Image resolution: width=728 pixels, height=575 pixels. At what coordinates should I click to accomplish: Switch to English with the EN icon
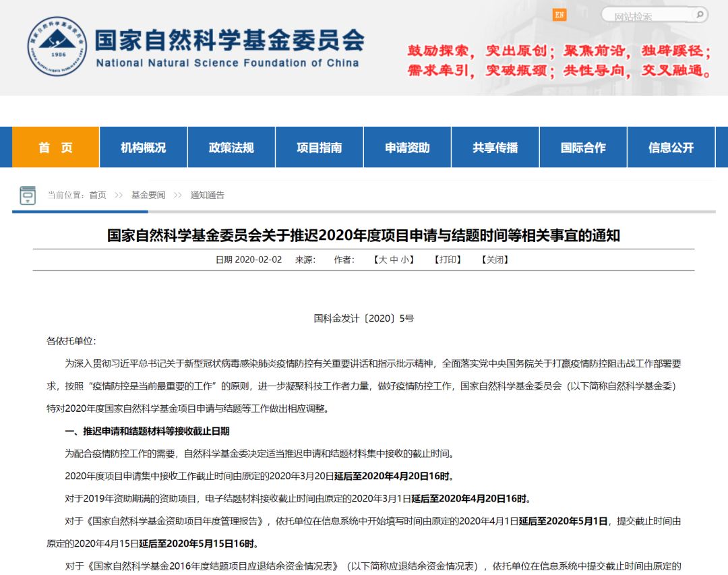(x=559, y=15)
